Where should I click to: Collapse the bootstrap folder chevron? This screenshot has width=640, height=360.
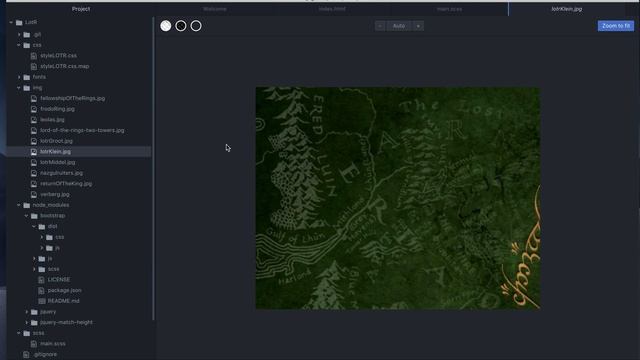(27, 216)
